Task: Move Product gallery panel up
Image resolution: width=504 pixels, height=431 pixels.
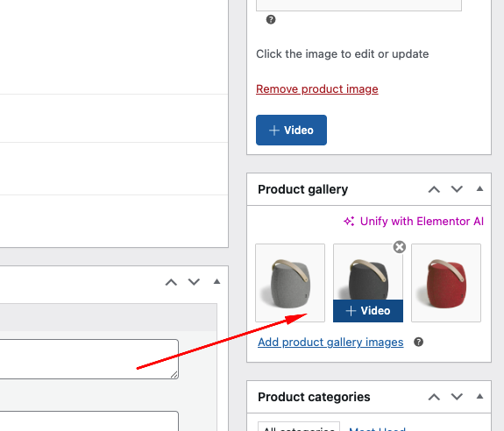Action: pos(434,189)
